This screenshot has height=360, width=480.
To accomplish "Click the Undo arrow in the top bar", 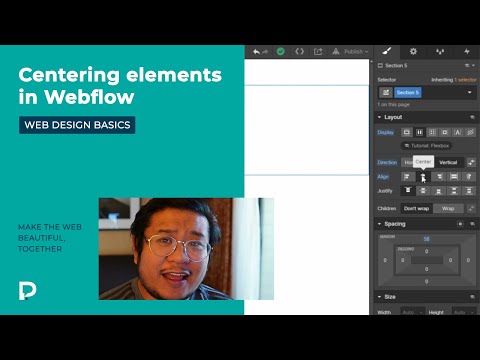I will point(256,52).
